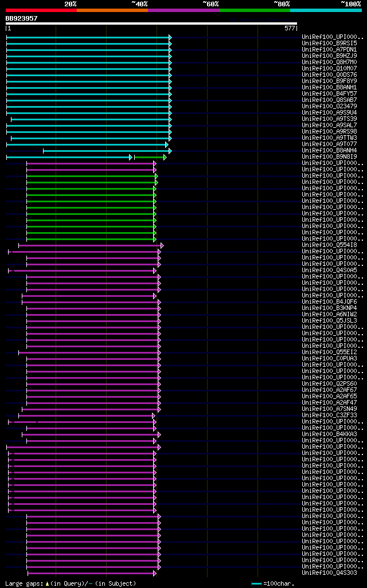Click the cyan ~100% identity legend bar

coord(326,10)
